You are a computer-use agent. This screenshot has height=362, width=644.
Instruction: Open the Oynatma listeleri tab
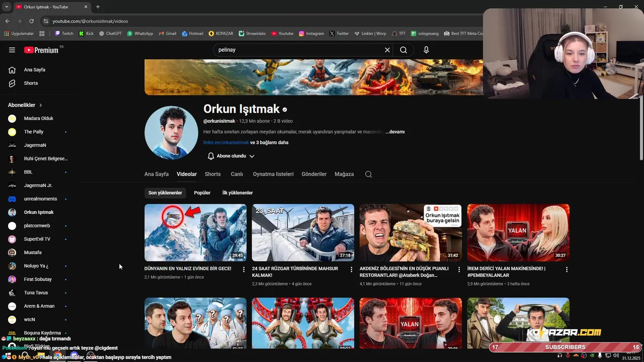273,174
